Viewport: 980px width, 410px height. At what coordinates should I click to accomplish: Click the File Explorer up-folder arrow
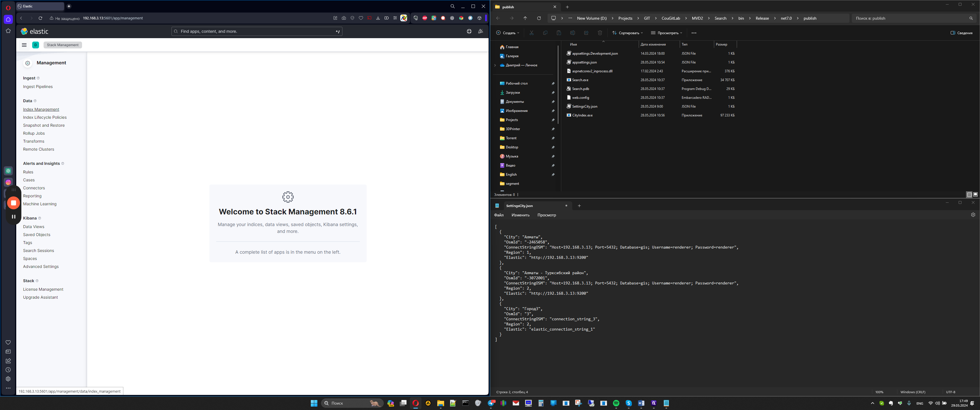coord(525,18)
